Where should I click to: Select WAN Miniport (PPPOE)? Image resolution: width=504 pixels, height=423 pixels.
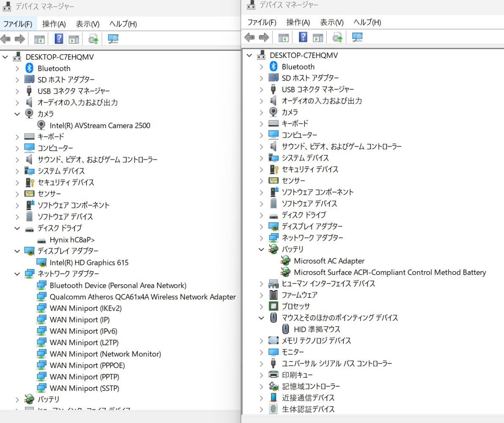(x=87, y=365)
